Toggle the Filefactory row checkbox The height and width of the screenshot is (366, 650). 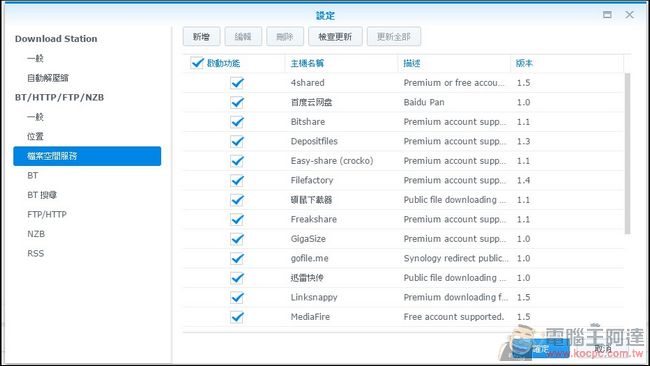pyautogui.click(x=237, y=180)
